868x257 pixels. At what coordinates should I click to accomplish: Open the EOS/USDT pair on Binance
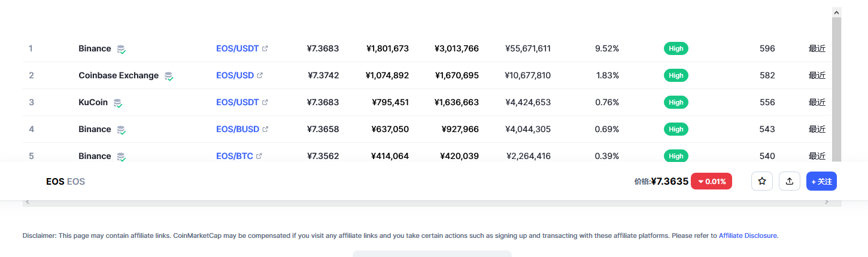tap(238, 48)
